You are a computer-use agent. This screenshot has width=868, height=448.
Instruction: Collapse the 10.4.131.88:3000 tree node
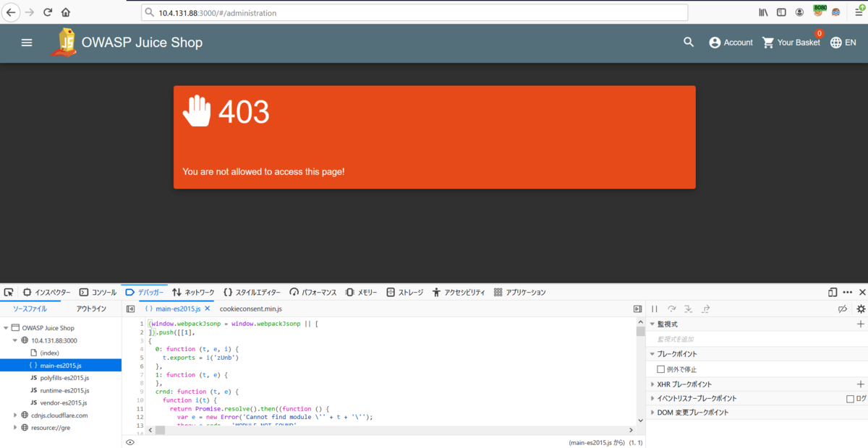point(15,340)
